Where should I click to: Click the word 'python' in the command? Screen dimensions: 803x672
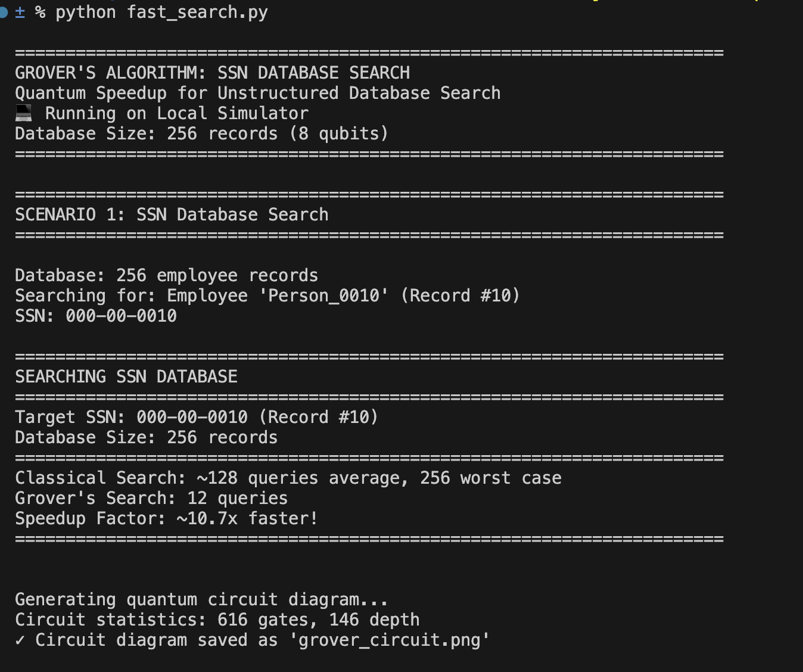(86, 13)
